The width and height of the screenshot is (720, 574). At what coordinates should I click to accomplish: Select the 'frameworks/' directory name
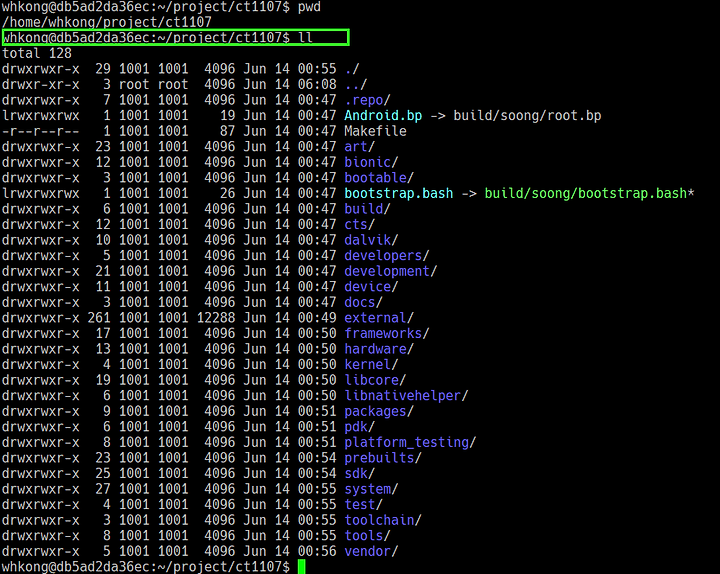pos(387,333)
